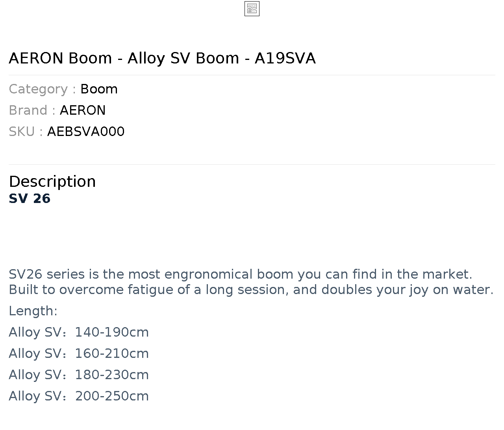Click the Alloy SV 200-250cm length line
The height and width of the screenshot is (430, 504).
tap(79, 396)
